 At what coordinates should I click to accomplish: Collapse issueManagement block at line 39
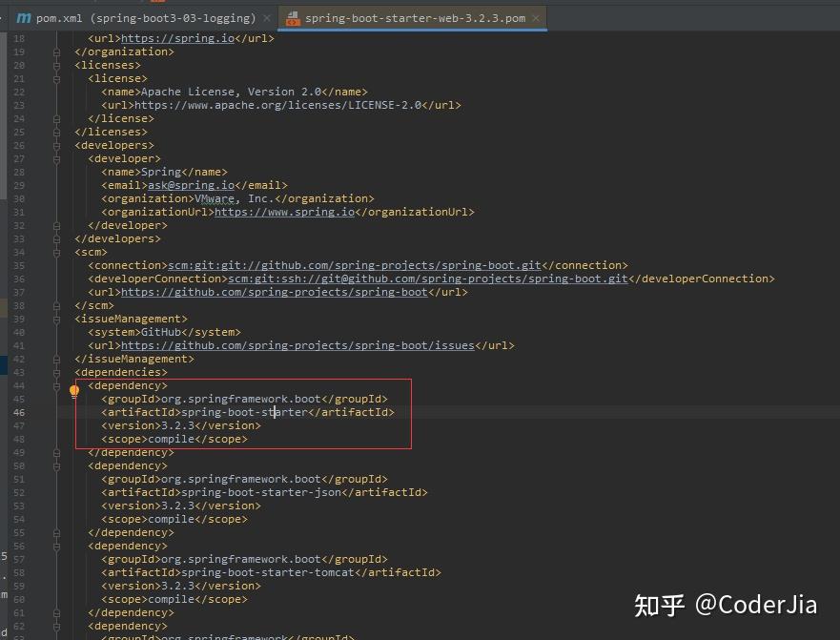[x=57, y=319]
